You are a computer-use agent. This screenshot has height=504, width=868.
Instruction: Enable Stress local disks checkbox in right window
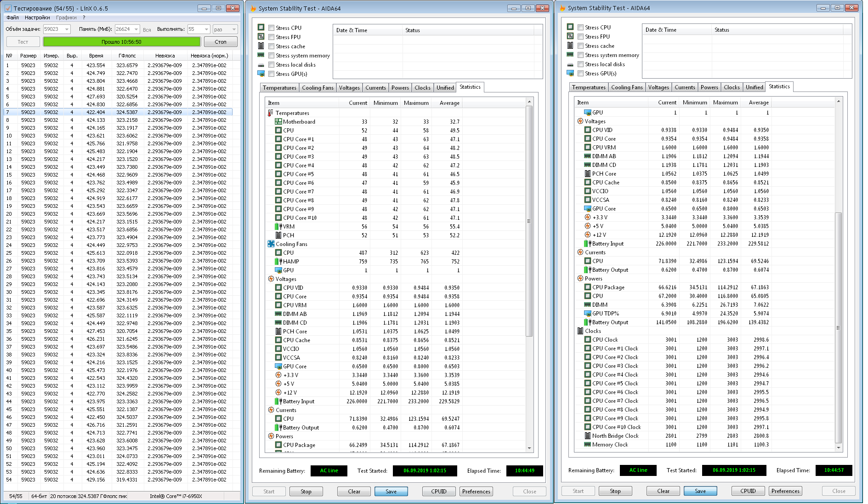(x=581, y=64)
